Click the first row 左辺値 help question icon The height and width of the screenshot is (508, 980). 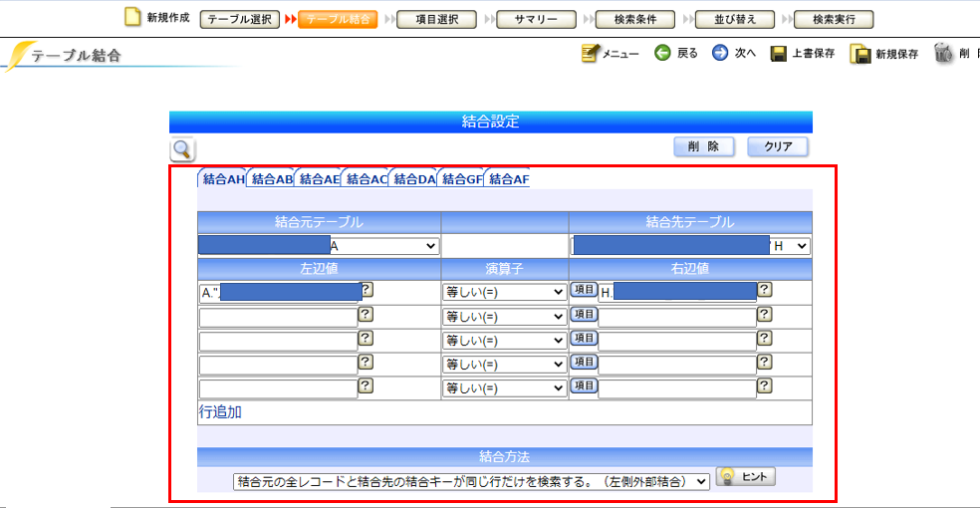(x=367, y=289)
